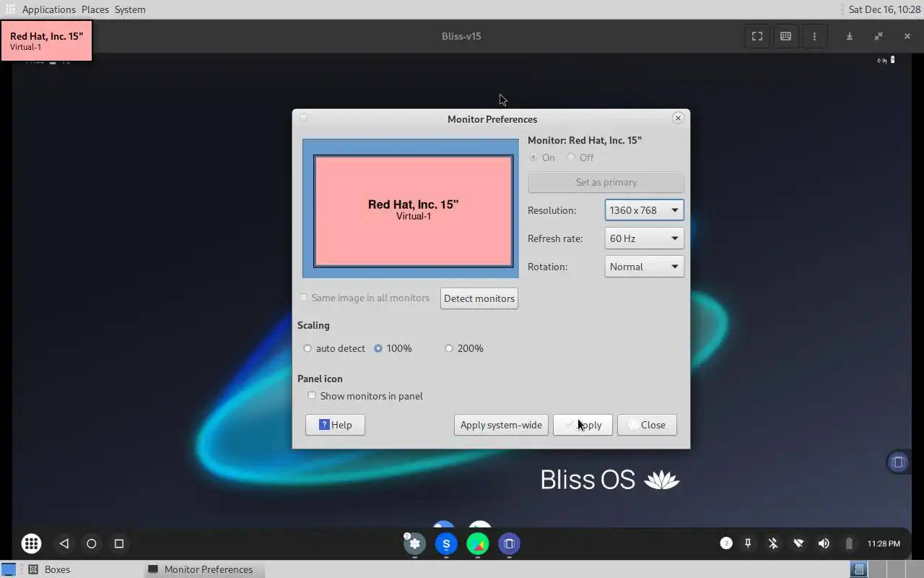Click the workspace switcher at panel right

click(x=886, y=569)
